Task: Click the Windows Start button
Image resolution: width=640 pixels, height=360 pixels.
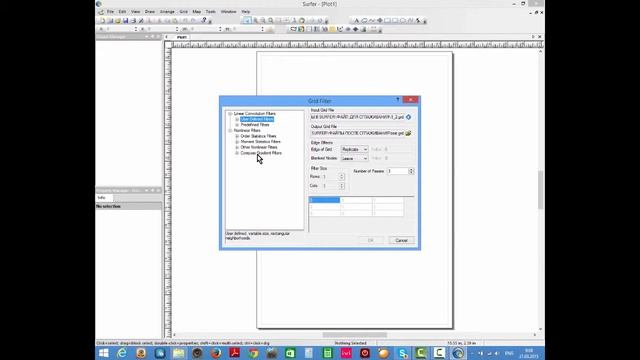Action: tap(104, 353)
